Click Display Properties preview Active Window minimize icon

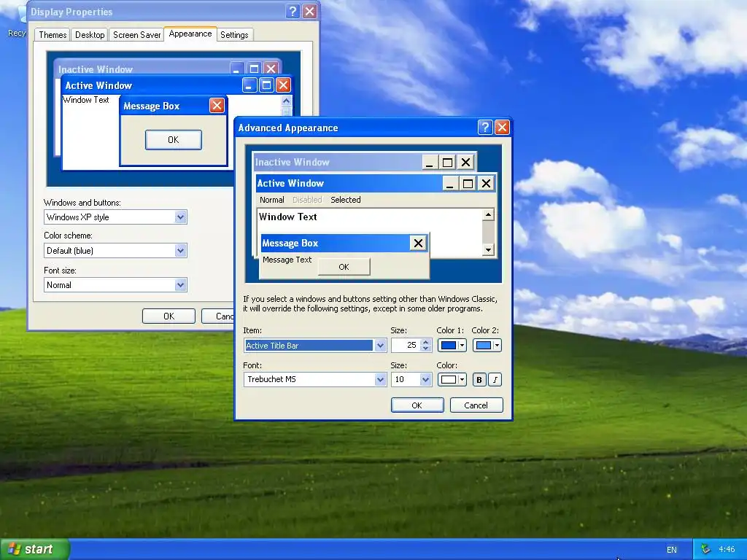(x=249, y=85)
